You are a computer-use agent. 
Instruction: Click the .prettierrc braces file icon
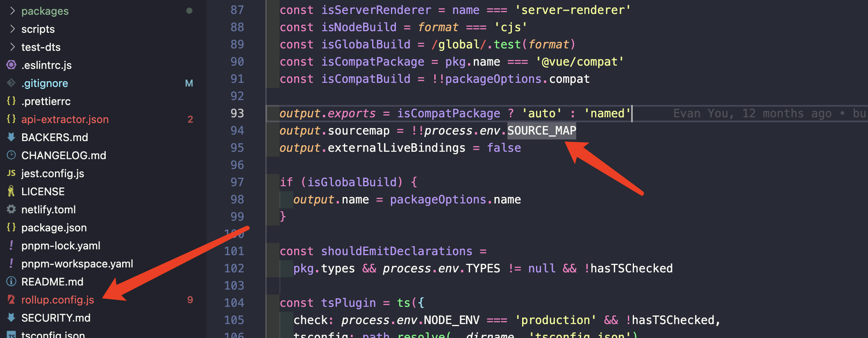click(11, 101)
